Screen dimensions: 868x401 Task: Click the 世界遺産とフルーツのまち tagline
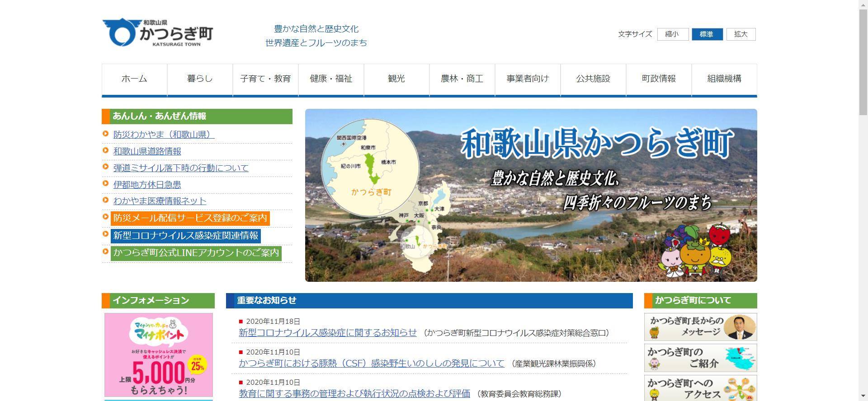click(x=316, y=43)
